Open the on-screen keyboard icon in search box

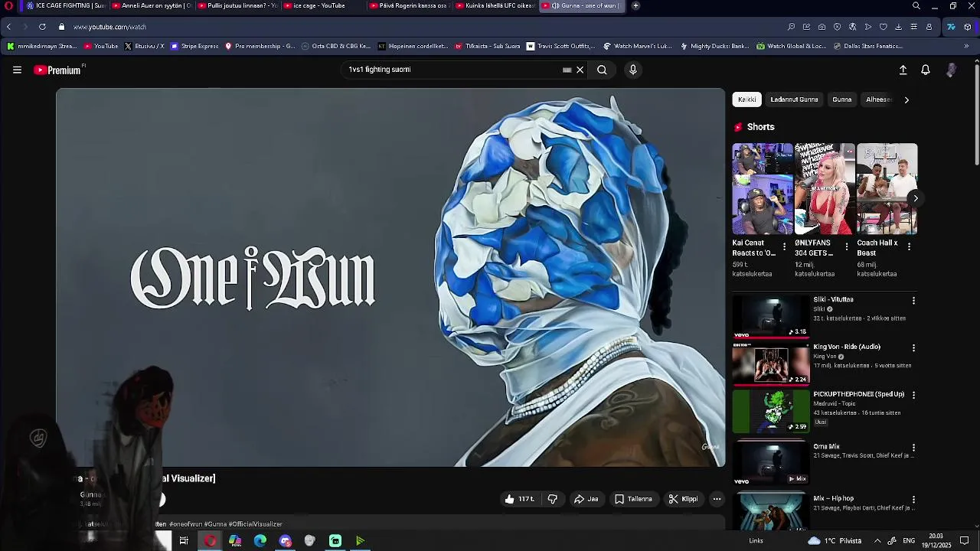(x=567, y=70)
